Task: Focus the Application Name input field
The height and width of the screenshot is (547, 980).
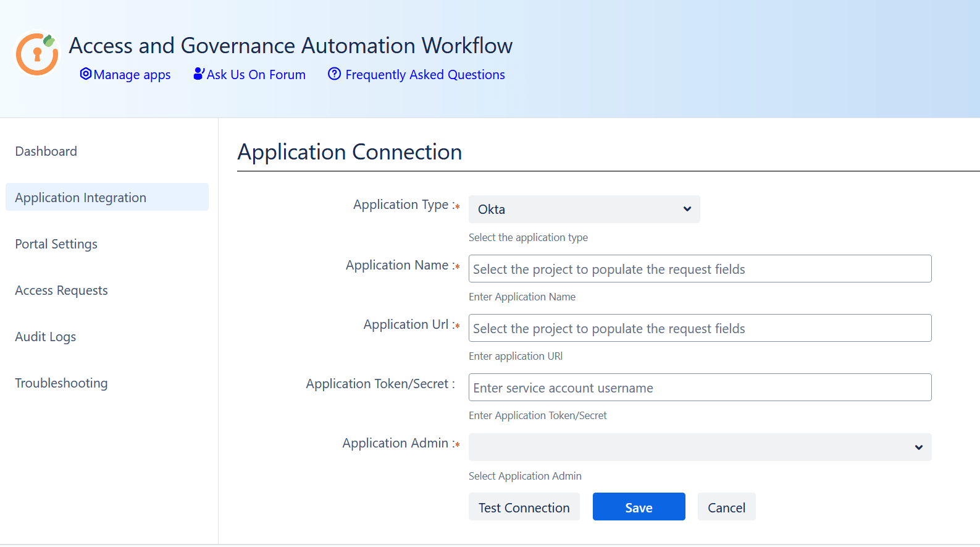Action: [x=700, y=269]
